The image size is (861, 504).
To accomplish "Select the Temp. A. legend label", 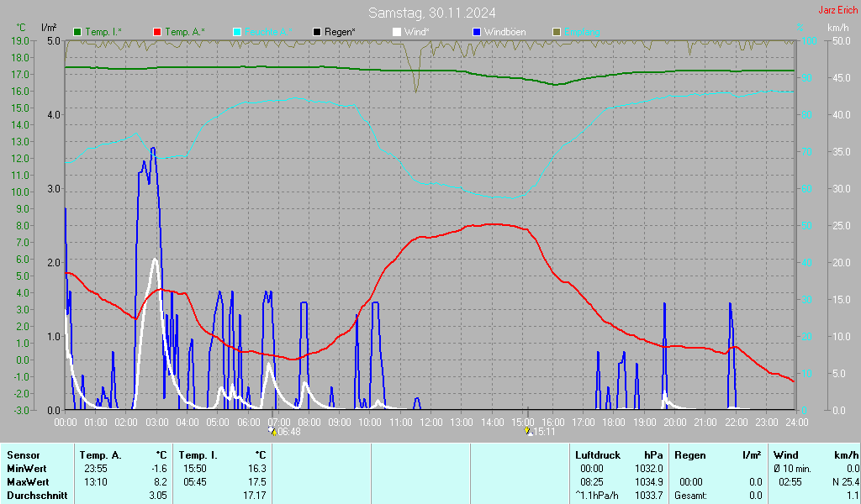I will click(185, 32).
